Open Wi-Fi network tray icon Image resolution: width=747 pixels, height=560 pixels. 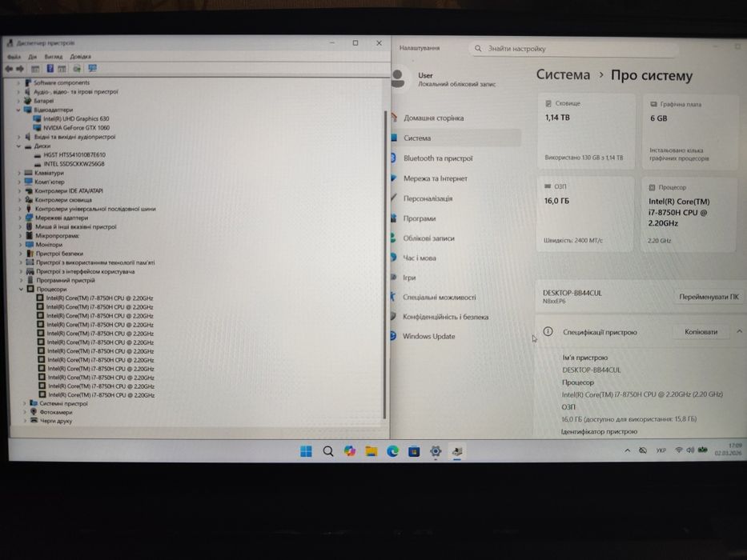click(678, 450)
